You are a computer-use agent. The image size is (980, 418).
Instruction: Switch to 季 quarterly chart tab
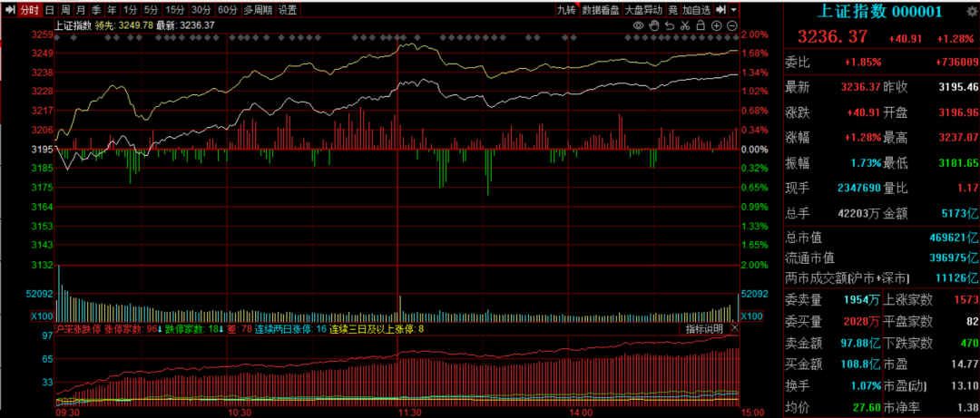point(96,10)
